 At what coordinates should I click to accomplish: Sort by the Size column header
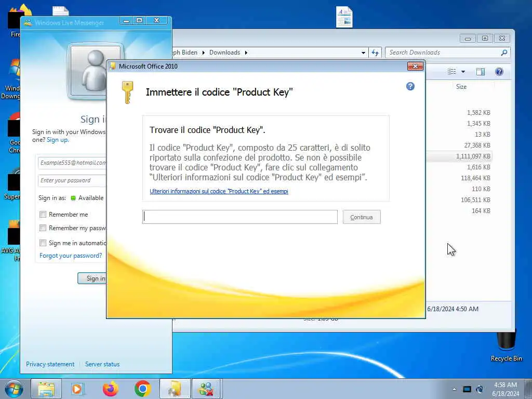[461, 87]
